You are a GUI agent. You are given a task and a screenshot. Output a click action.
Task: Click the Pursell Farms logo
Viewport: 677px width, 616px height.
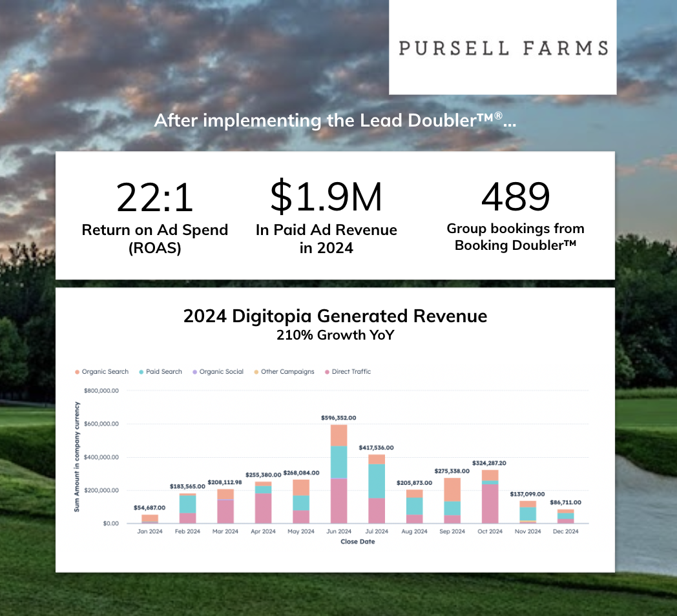503,48
